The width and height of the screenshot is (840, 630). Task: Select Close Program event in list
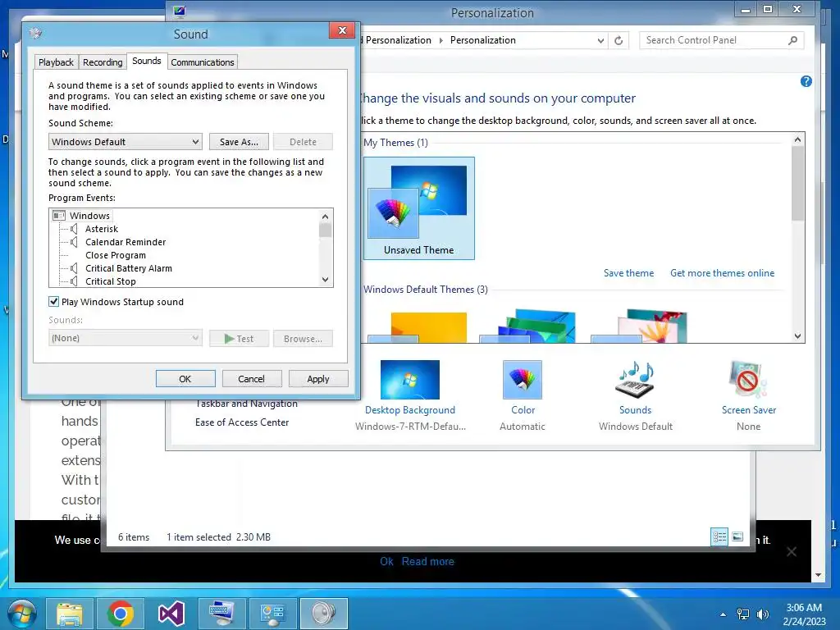tap(115, 256)
